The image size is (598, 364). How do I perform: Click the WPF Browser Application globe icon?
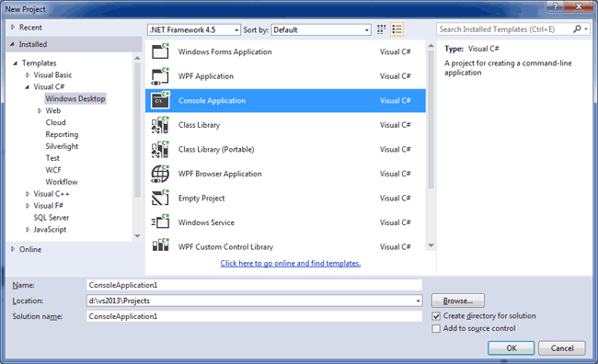160,174
